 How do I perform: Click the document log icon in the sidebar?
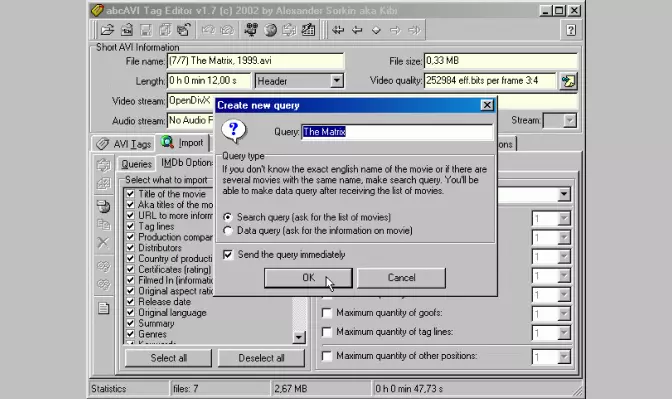103,308
